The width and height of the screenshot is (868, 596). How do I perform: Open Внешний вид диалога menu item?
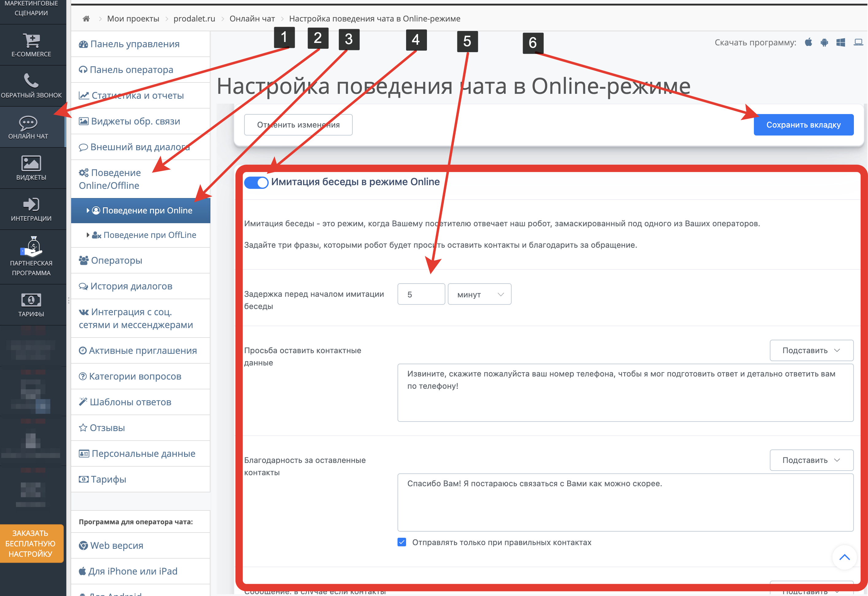pyautogui.click(x=140, y=147)
